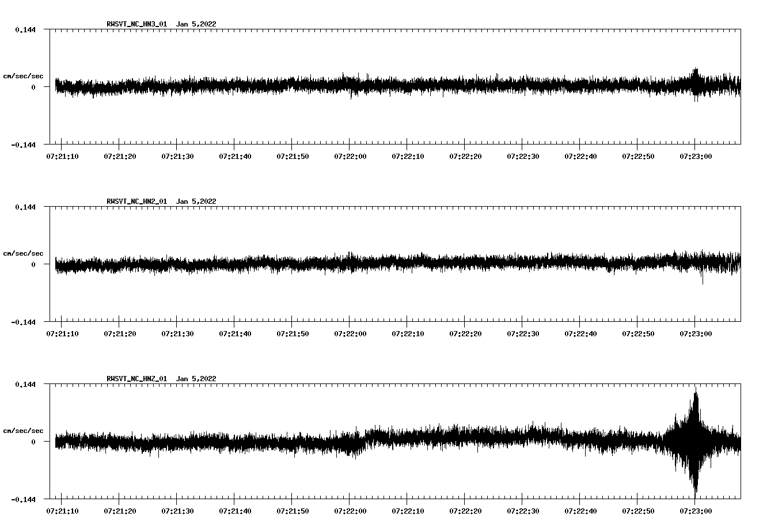Click the 07:21:40 time label under HN3 chart

tap(235, 156)
